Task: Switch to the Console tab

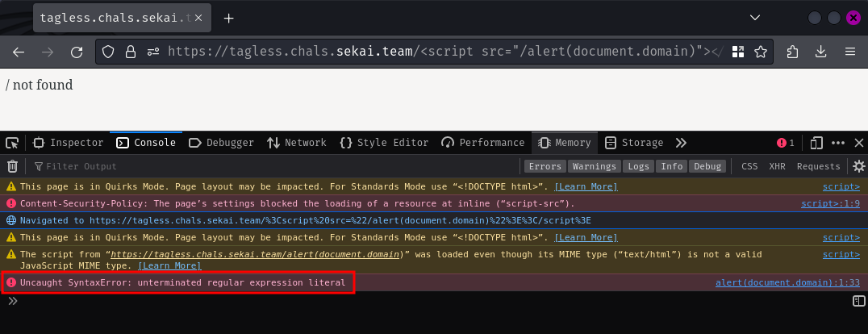Action: [x=146, y=143]
